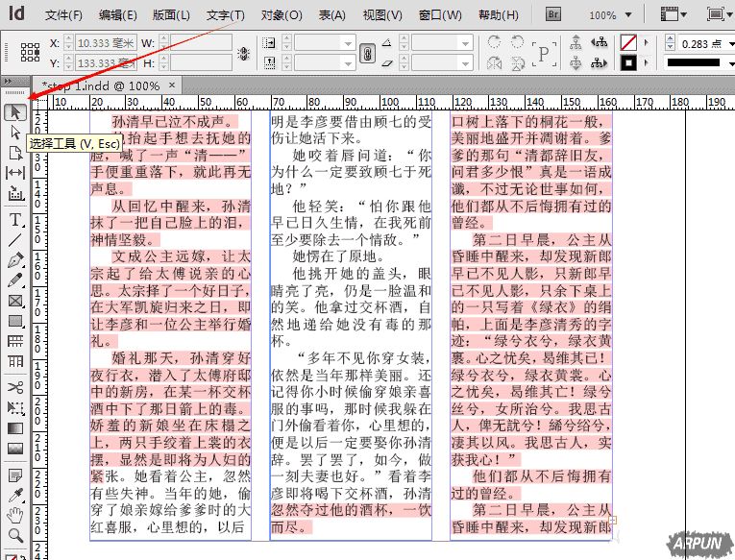
Task: Select the Rectangle tool
Action: coord(15,321)
